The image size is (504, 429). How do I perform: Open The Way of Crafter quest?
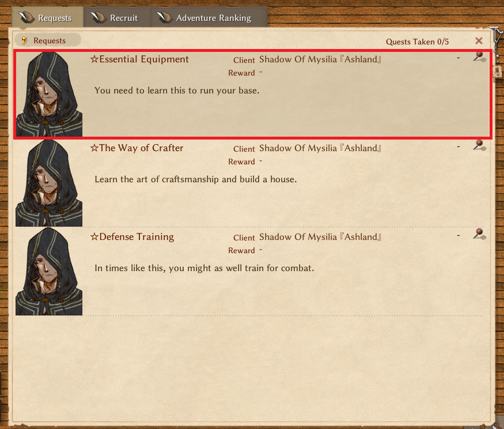[x=137, y=148]
